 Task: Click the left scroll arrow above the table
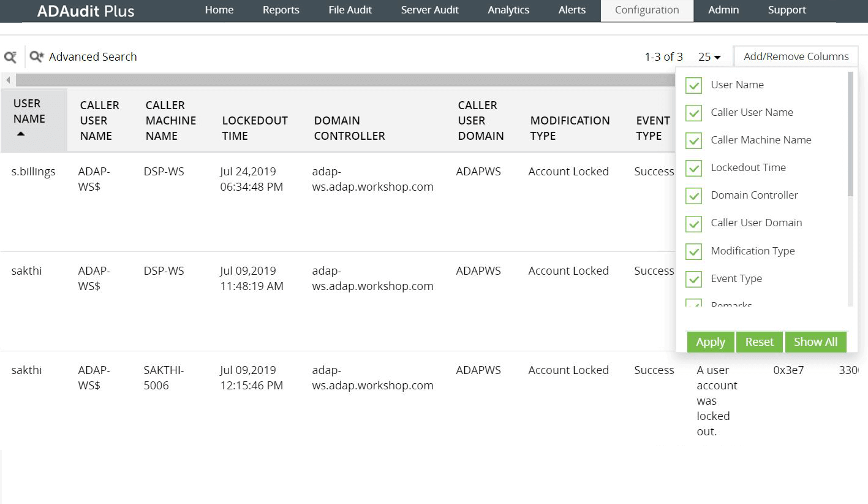click(x=7, y=80)
